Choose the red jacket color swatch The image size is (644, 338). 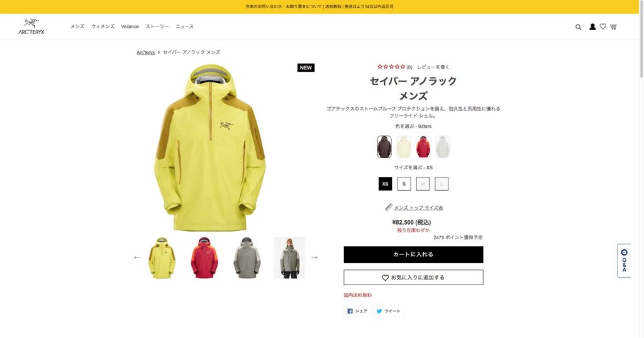click(x=423, y=147)
